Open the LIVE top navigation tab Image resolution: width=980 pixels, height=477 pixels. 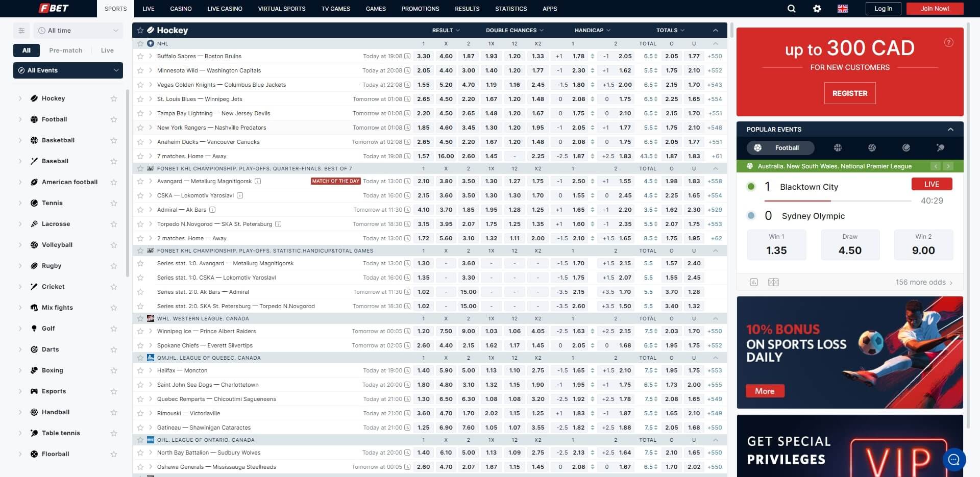pyautogui.click(x=149, y=9)
